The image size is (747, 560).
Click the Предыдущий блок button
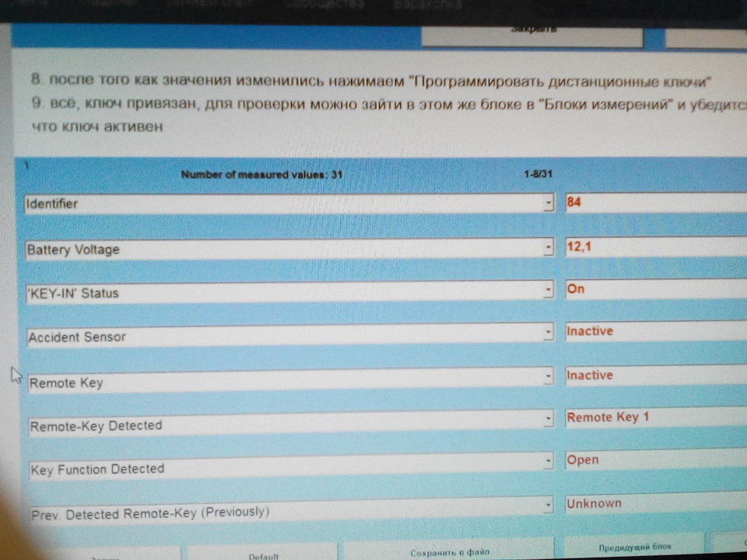(635, 548)
